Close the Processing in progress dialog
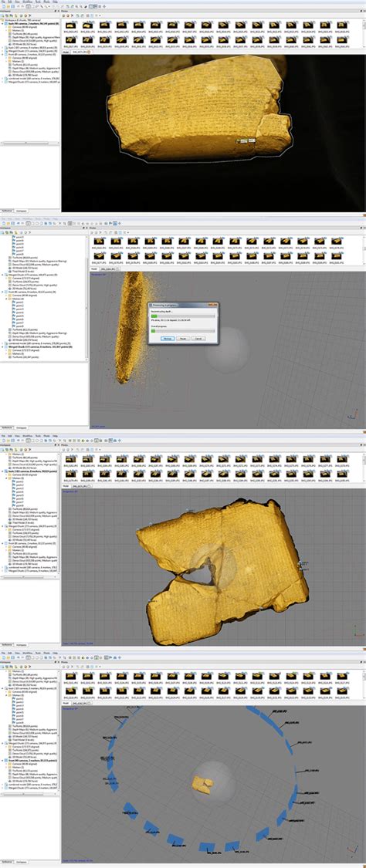The width and height of the screenshot is (366, 868). click(215, 305)
